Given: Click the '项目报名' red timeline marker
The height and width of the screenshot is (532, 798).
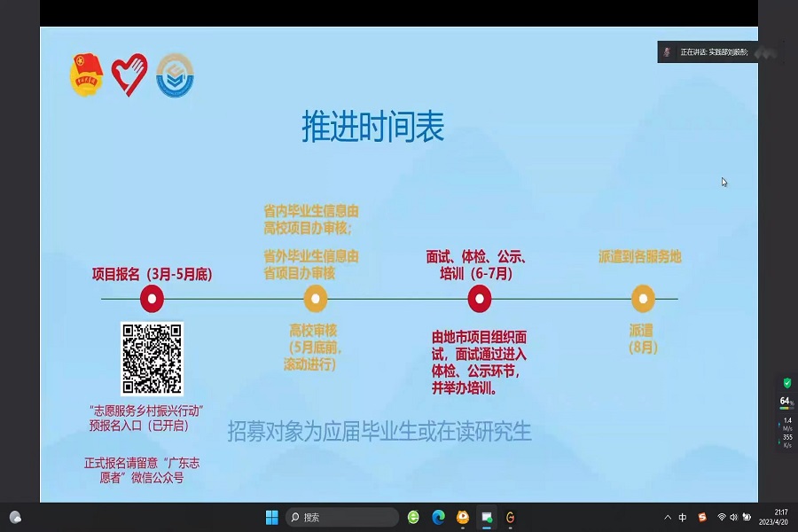Looking at the screenshot, I should pyautogui.click(x=153, y=299).
